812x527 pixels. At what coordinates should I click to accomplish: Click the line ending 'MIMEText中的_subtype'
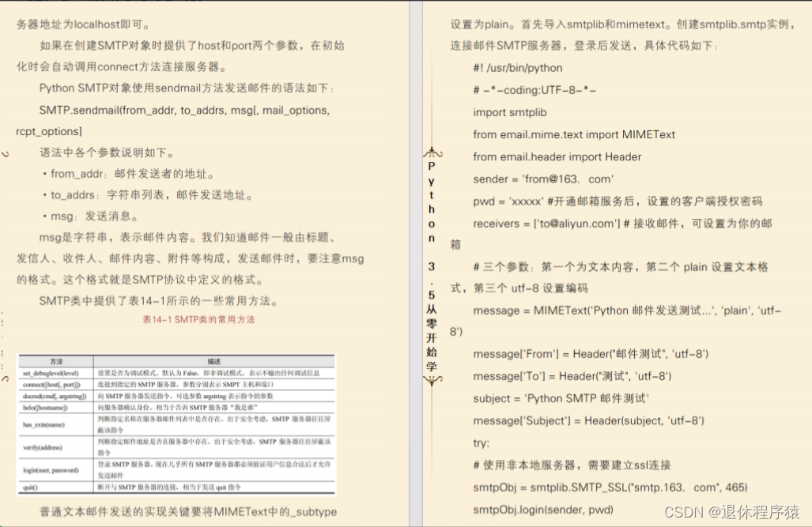click(188, 511)
